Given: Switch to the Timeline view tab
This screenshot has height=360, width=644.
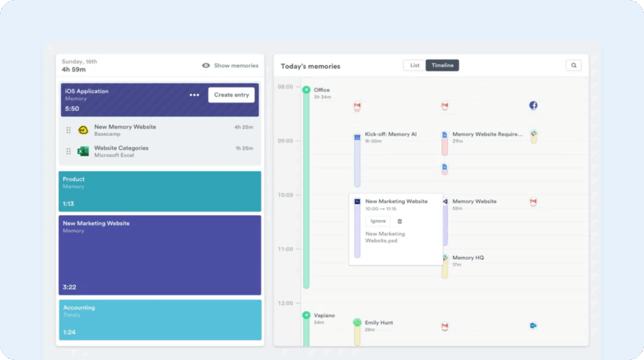Looking at the screenshot, I should [442, 65].
